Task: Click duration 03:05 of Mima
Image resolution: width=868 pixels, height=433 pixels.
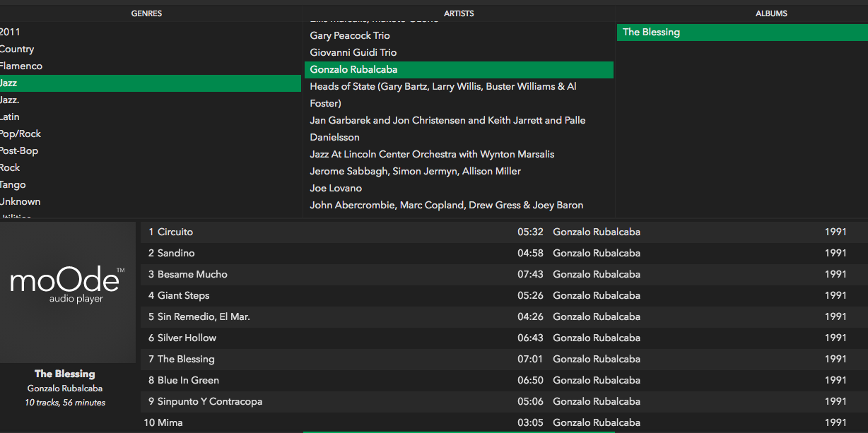Action: click(530, 423)
